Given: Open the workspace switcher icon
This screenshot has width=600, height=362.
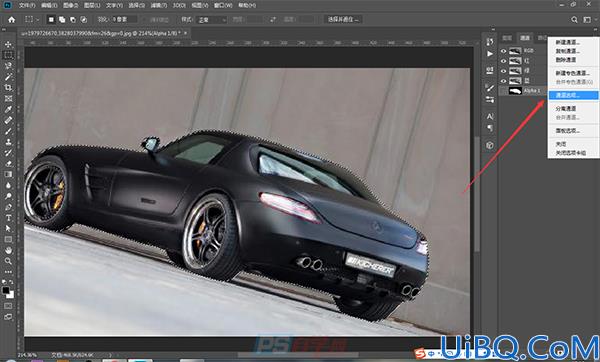Looking at the screenshot, I should coord(587,20).
